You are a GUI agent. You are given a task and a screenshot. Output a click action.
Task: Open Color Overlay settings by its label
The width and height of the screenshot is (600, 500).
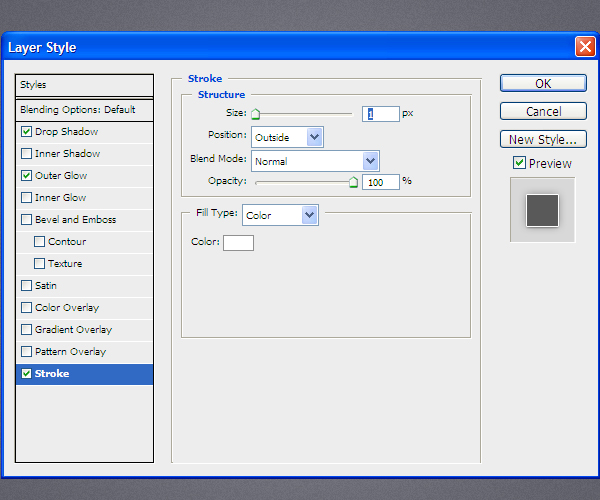(x=67, y=308)
